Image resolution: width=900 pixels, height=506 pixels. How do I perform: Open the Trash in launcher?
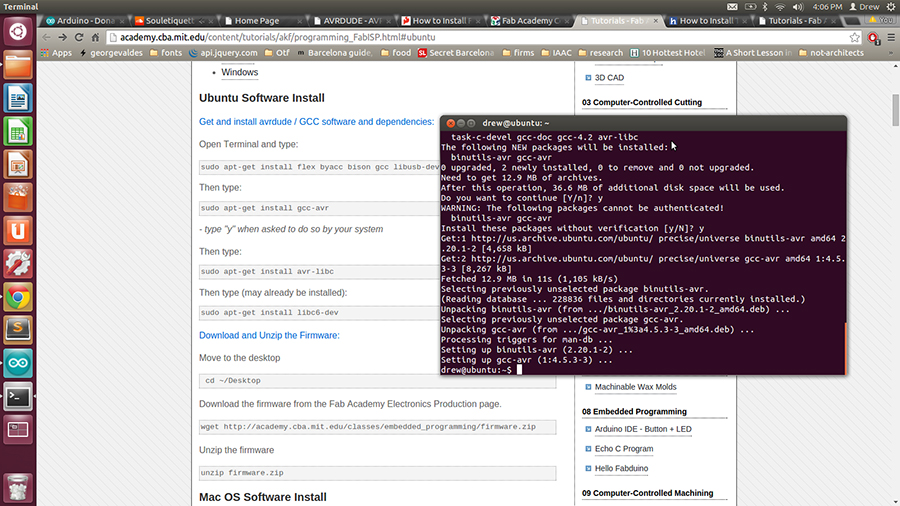[18, 488]
